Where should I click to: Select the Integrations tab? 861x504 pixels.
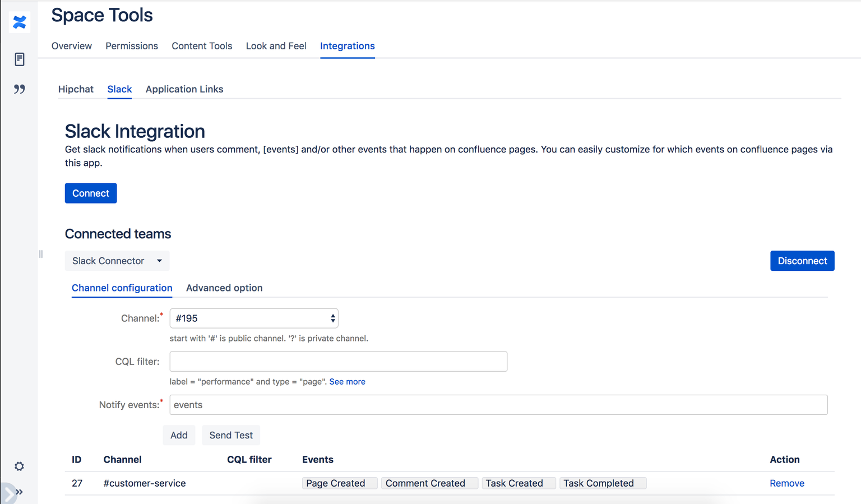(348, 46)
